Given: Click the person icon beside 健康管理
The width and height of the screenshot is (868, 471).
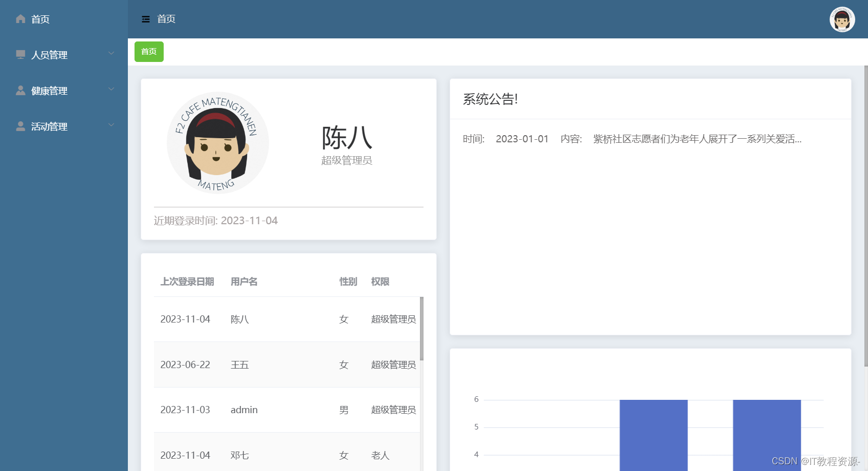Looking at the screenshot, I should click(20, 90).
